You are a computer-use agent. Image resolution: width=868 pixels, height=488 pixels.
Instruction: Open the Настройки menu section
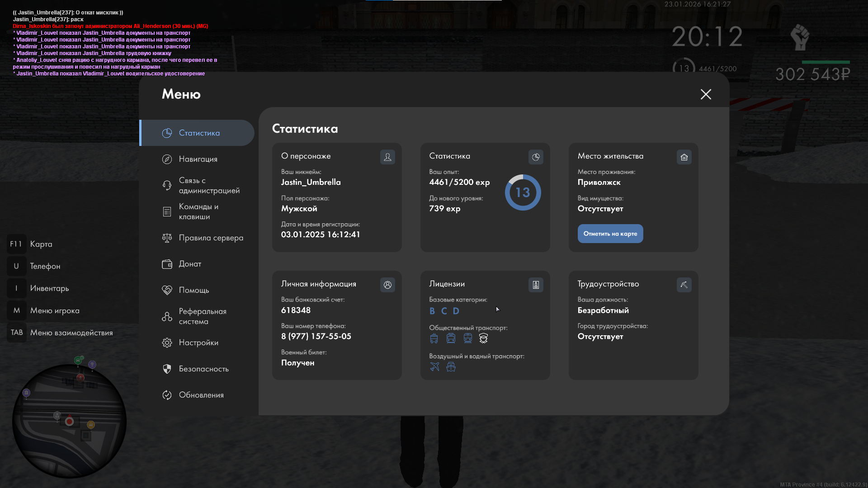tap(198, 343)
